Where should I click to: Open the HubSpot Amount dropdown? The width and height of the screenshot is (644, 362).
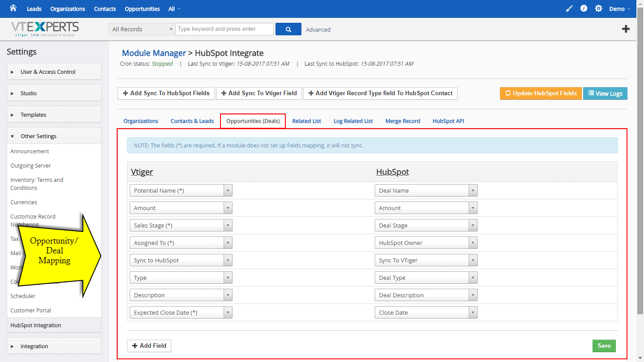[x=426, y=208]
